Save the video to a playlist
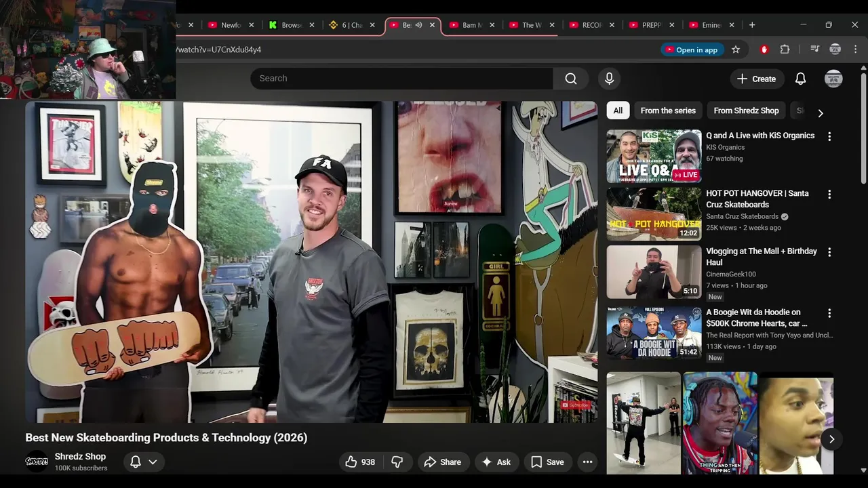868x488 pixels. point(547,462)
